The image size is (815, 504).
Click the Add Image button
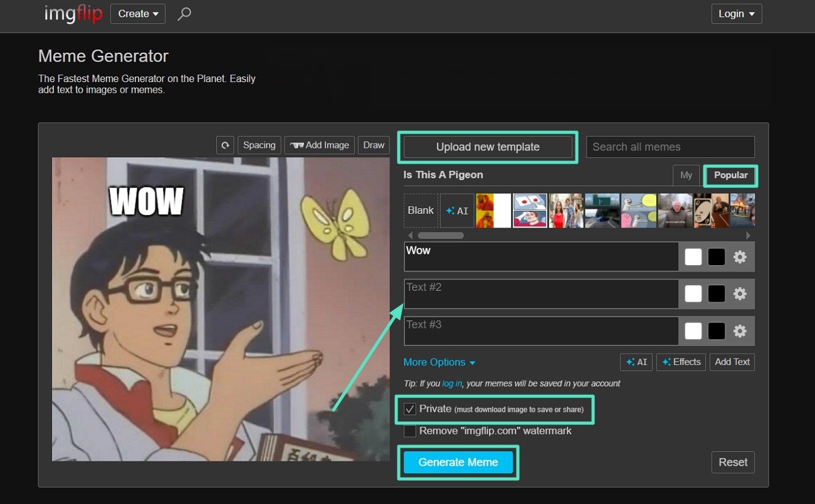click(320, 145)
